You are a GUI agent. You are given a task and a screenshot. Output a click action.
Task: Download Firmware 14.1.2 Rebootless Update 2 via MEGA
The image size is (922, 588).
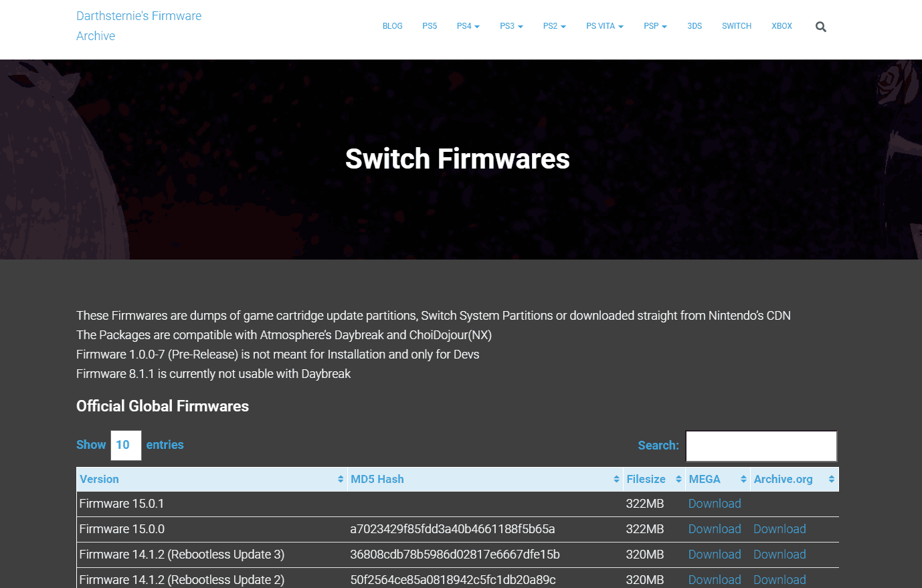[x=715, y=580]
